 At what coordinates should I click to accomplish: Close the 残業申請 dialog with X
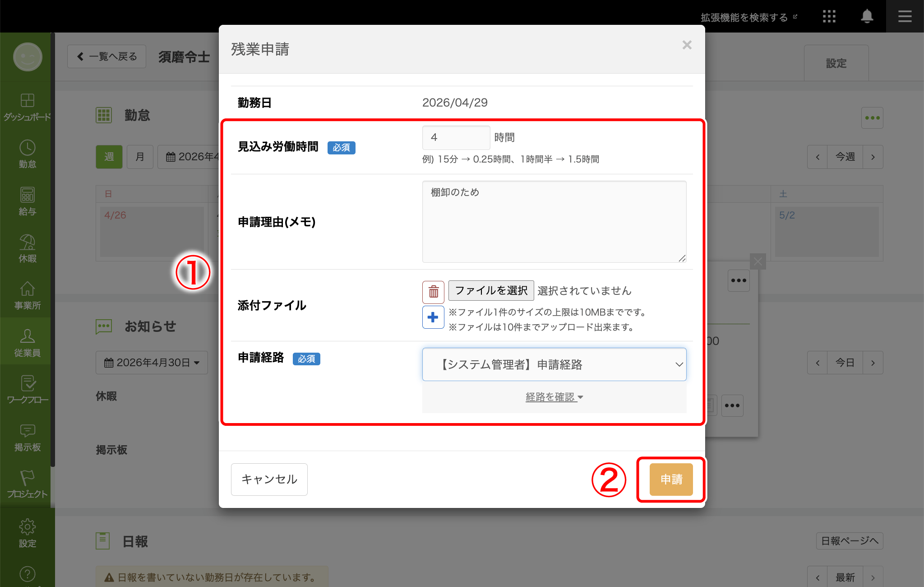[687, 45]
